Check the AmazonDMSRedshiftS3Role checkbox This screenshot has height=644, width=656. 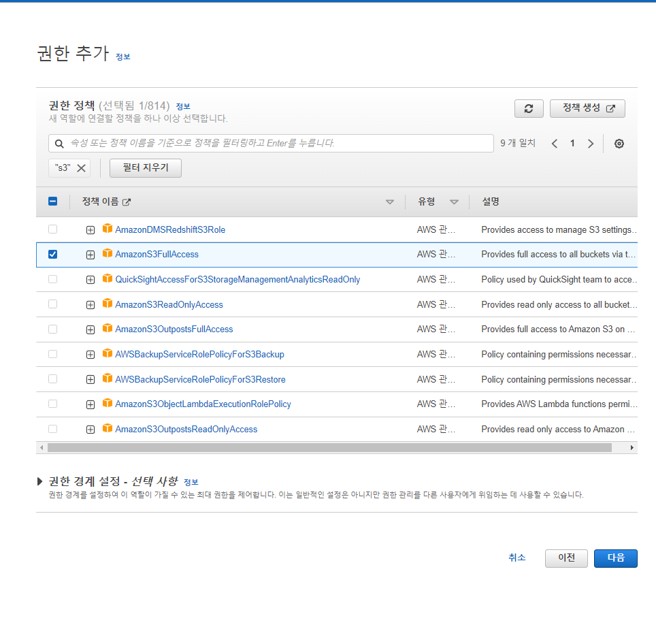[x=52, y=229]
